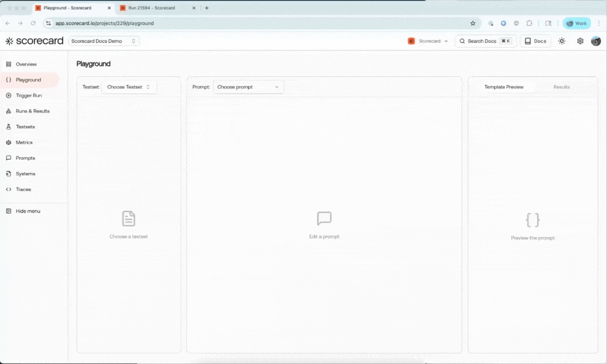Open Trigger Run from the sidebar
This screenshot has height=364, width=607.
tap(28, 96)
